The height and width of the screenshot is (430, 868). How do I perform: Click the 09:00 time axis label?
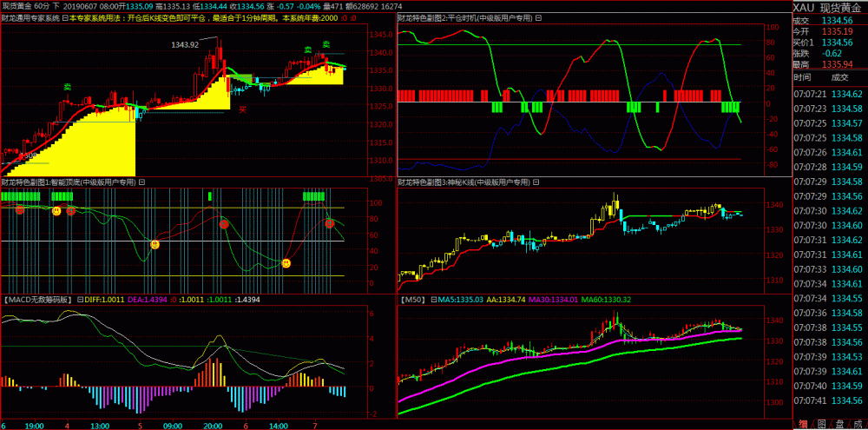[x=173, y=426]
